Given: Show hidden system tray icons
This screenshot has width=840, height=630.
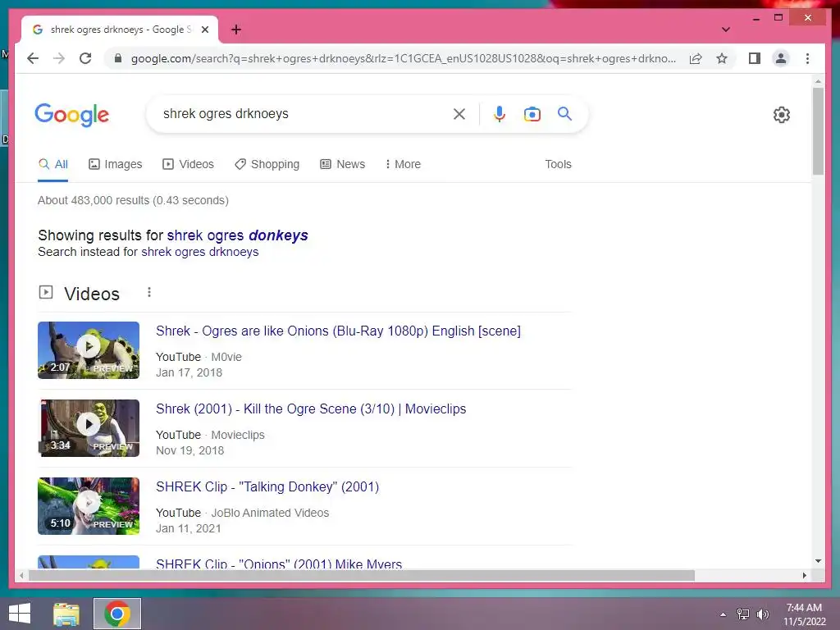Looking at the screenshot, I should pyautogui.click(x=724, y=614).
